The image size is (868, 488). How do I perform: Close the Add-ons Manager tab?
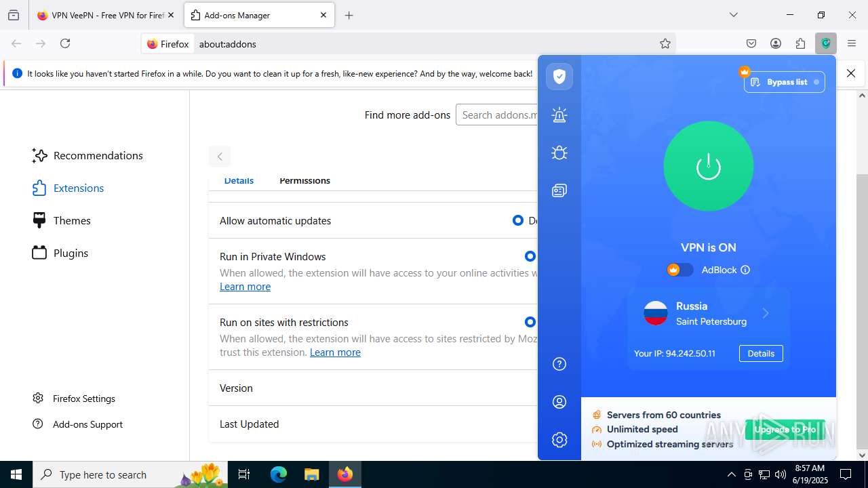click(x=323, y=15)
